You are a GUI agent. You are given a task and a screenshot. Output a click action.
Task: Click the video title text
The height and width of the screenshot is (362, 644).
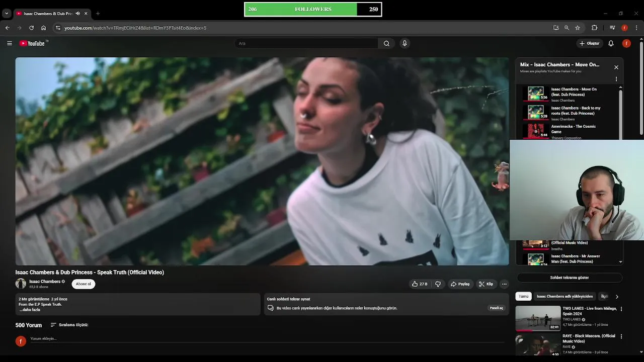point(90,273)
